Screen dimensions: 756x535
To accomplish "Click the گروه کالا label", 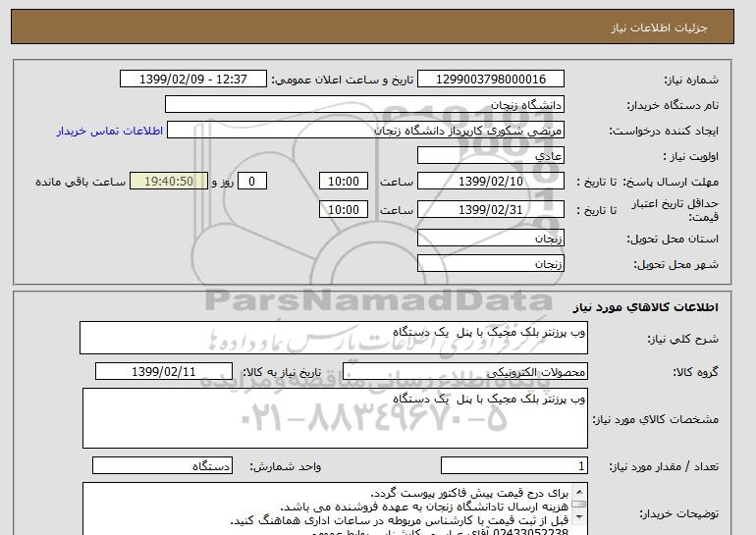I will pos(696,372).
